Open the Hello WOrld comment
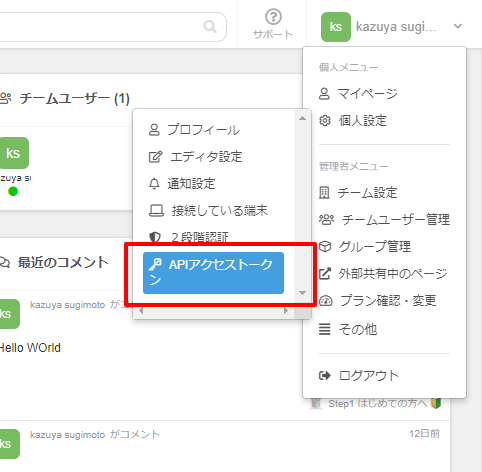Image resolution: width=482 pixels, height=472 pixels. (x=30, y=348)
